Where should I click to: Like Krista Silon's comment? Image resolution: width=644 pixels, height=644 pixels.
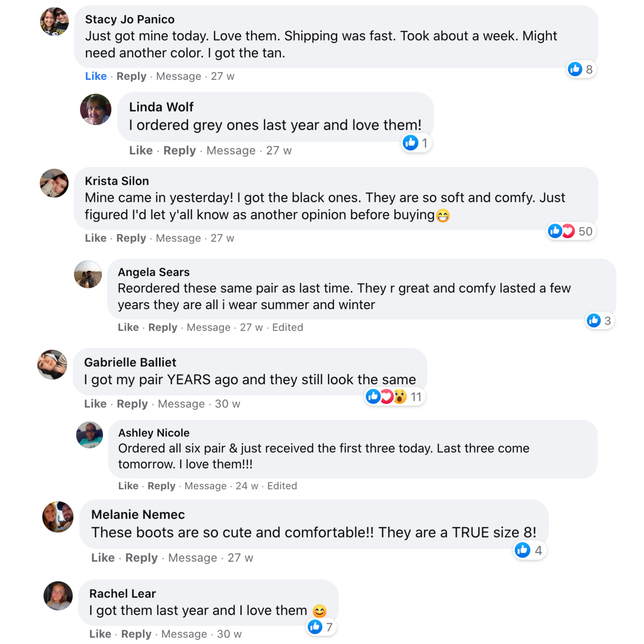coord(95,238)
